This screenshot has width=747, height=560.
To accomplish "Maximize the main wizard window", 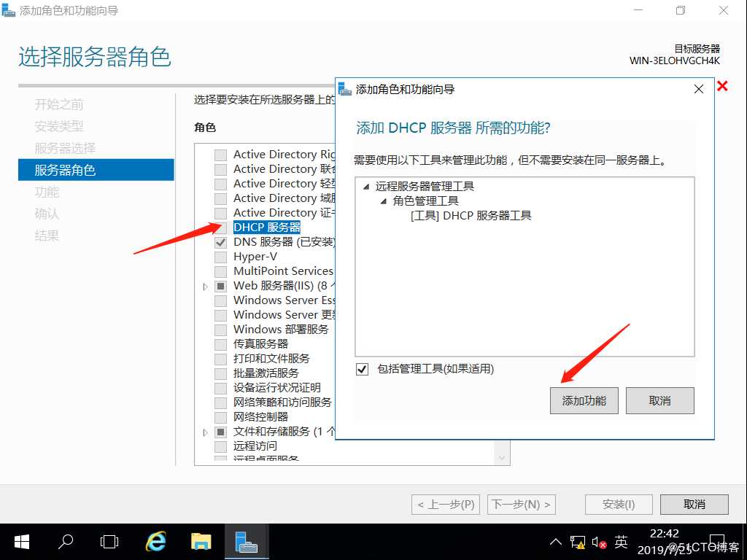I will click(x=681, y=10).
